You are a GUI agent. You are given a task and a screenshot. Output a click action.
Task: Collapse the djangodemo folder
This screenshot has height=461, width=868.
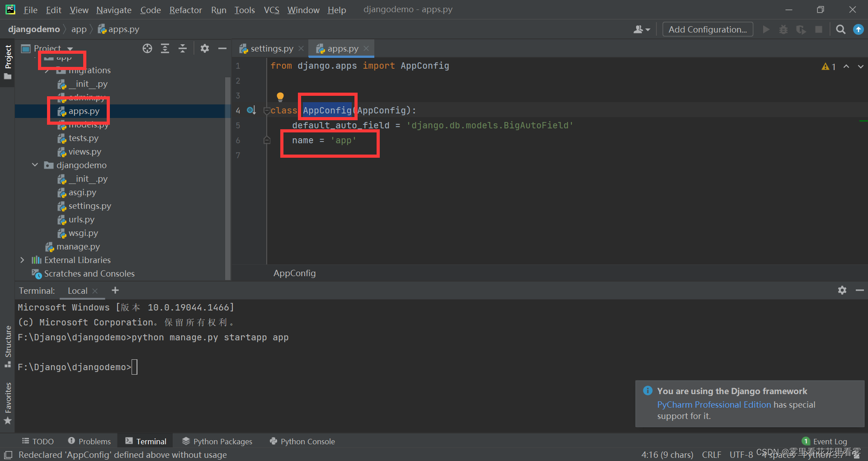click(35, 165)
